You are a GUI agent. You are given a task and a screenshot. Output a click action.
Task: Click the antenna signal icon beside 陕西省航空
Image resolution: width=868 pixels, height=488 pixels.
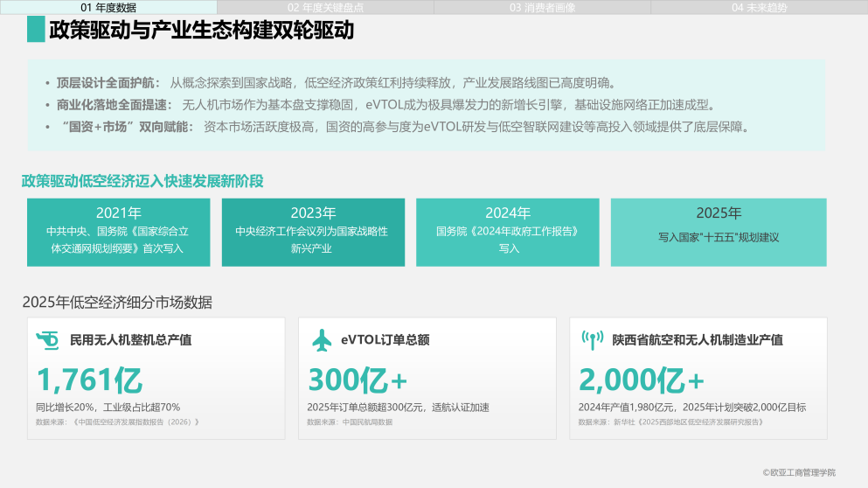click(x=592, y=340)
